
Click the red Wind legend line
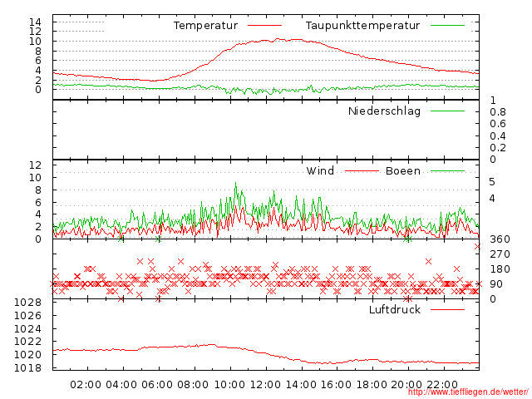362,171
